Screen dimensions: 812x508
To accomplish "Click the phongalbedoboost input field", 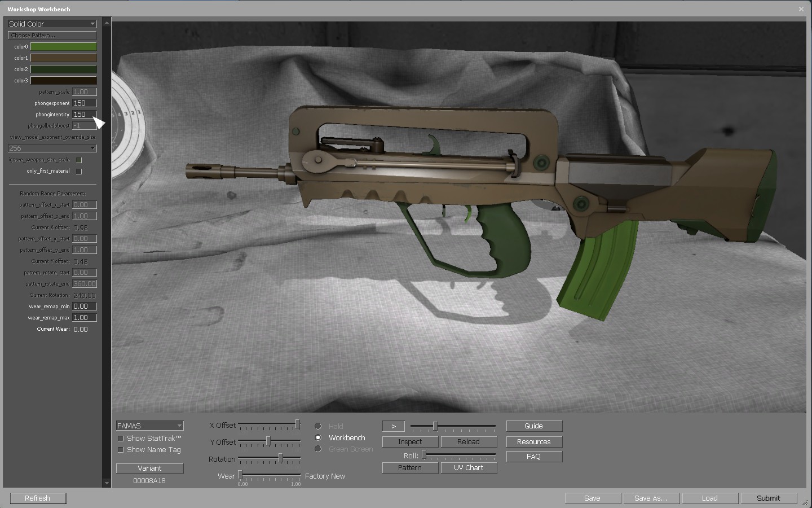I will 85,125.
